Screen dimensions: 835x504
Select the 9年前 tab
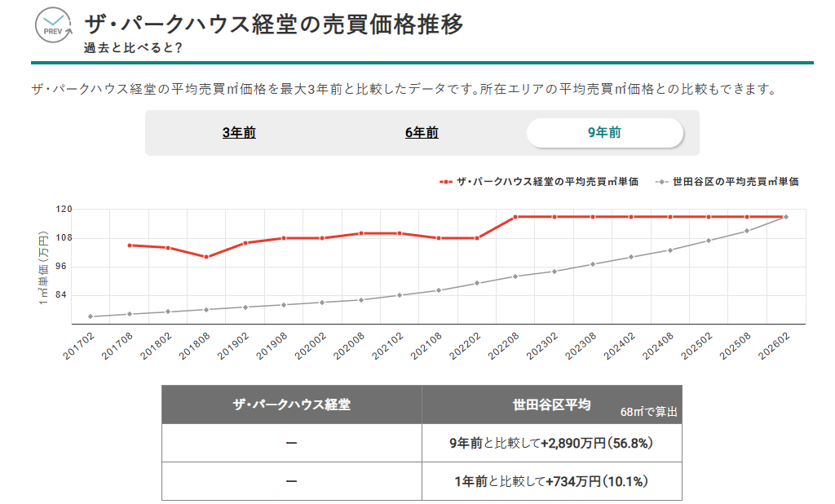[x=604, y=133]
